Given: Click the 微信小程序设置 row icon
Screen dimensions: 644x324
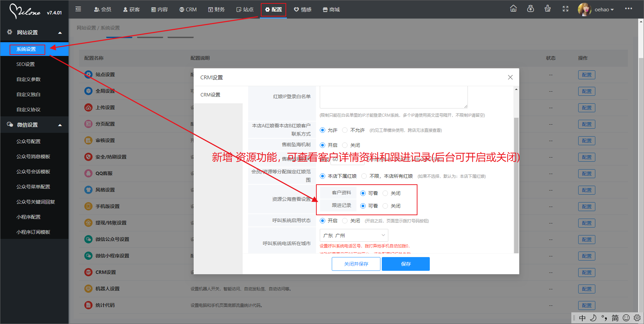Looking at the screenshot, I should click(88, 256).
